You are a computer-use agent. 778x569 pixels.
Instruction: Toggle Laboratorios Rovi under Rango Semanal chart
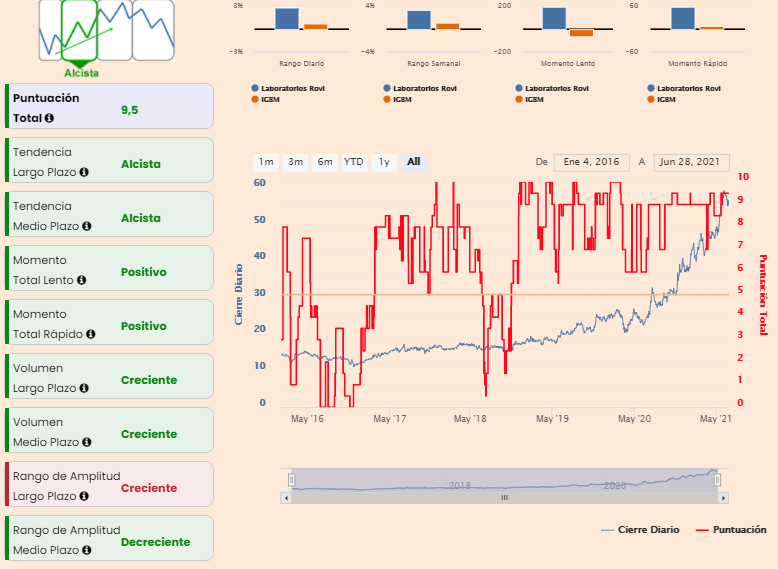point(420,88)
